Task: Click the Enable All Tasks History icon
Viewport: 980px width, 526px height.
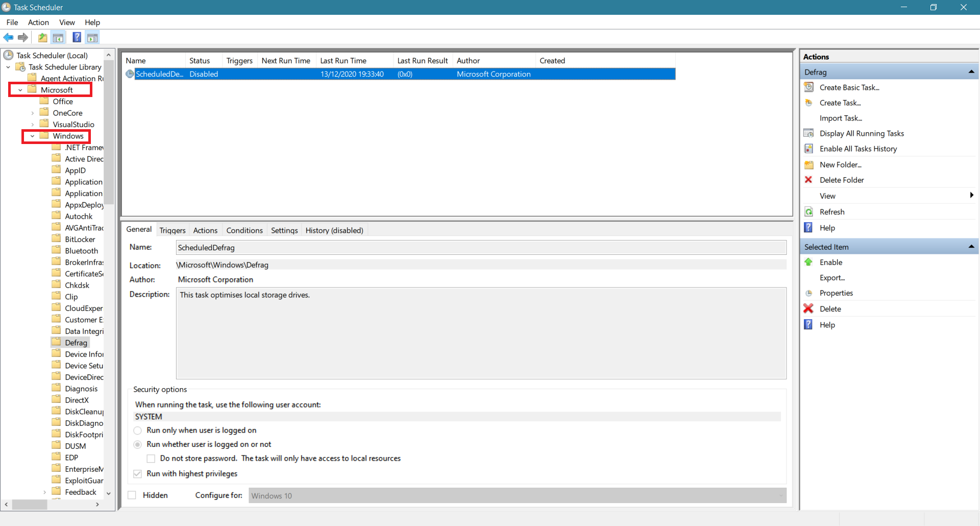Action: point(809,149)
